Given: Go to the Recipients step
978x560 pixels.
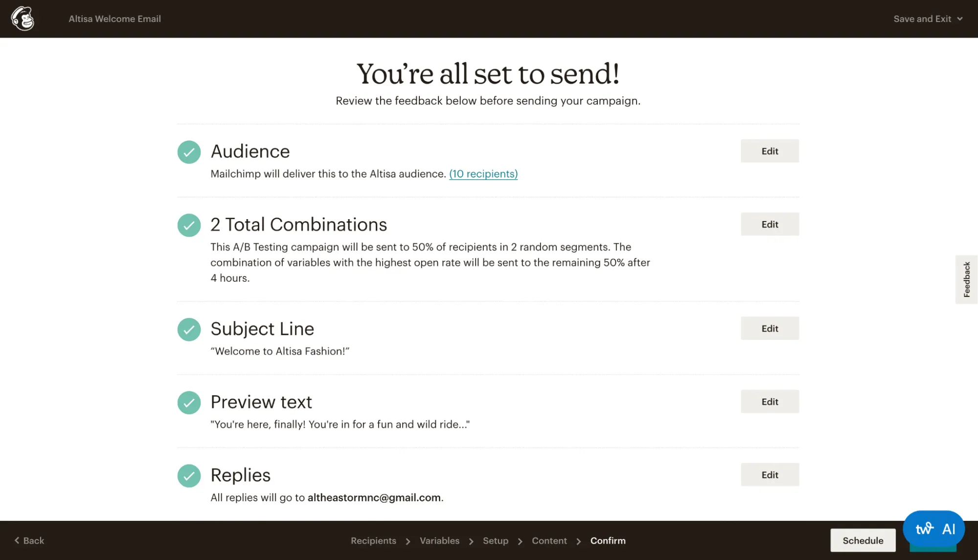Looking at the screenshot, I should 373,540.
